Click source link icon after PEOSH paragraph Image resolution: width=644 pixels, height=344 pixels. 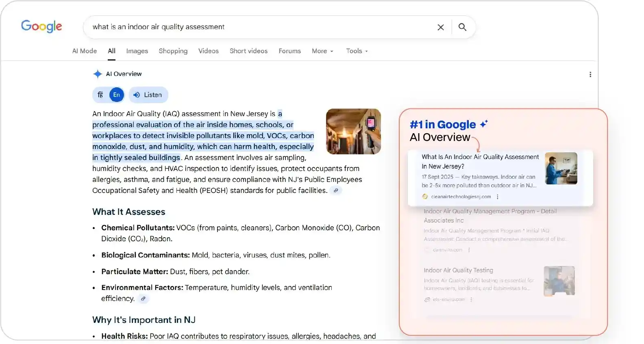point(336,190)
